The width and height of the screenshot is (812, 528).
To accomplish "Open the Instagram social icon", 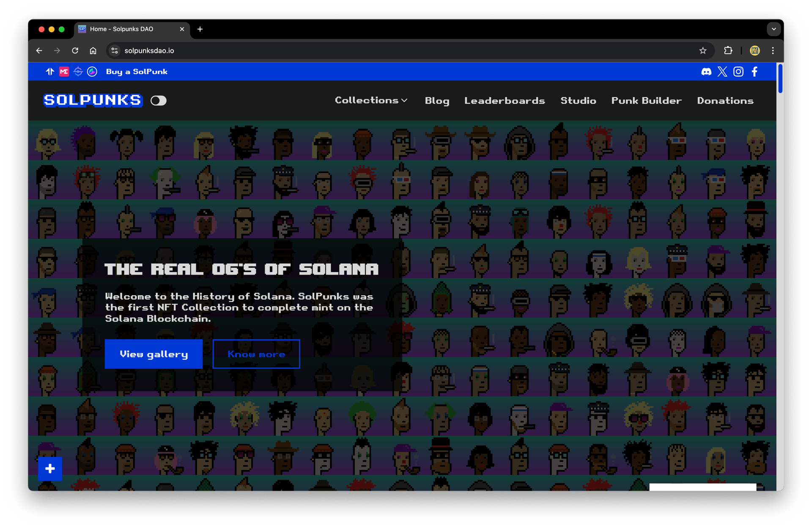I will (x=738, y=71).
